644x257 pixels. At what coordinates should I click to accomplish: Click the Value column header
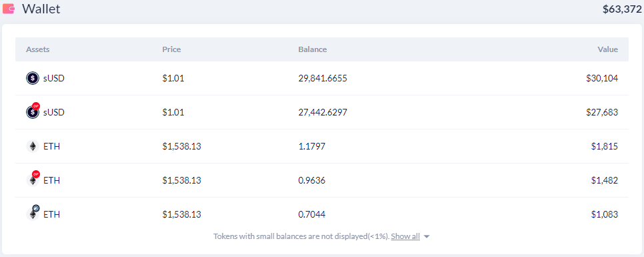(607, 49)
